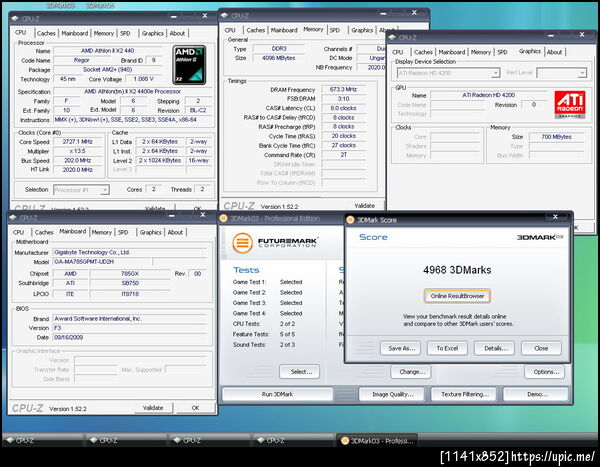The height and width of the screenshot is (467, 600).
Task: Click the BIOS date 09/16/2009 field
Action: (x=130, y=338)
